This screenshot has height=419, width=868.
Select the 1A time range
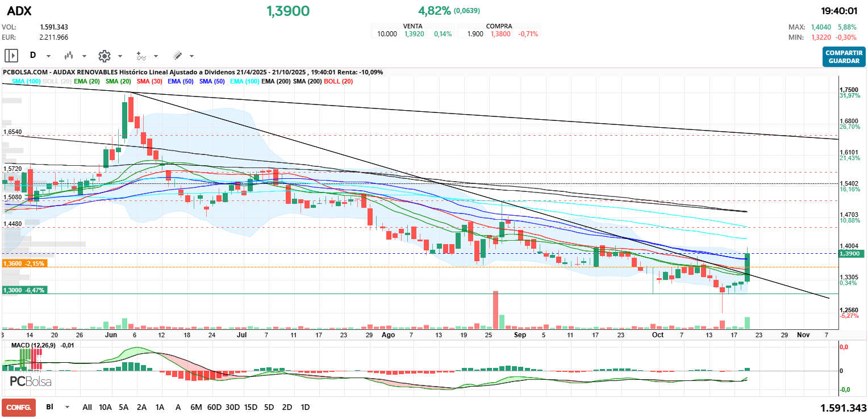pyautogui.click(x=160, y=407)
